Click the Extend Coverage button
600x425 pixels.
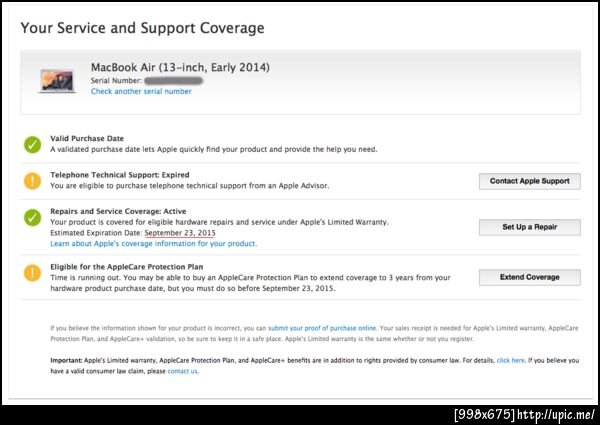[530, 277]
